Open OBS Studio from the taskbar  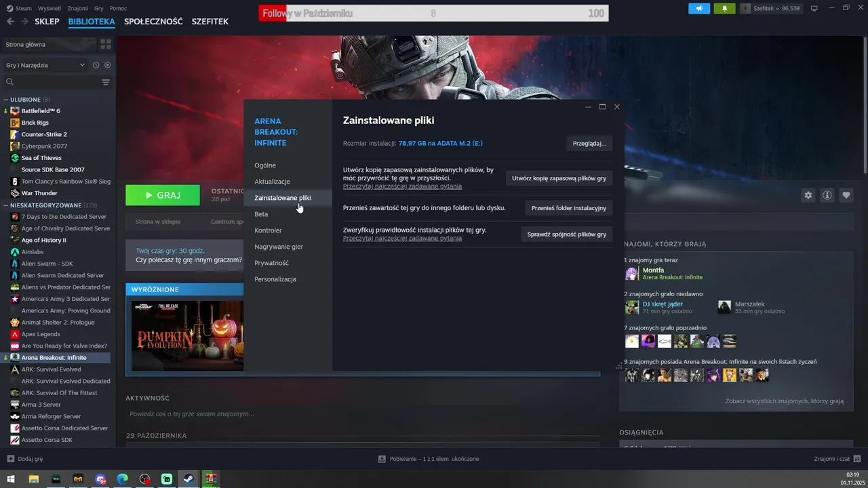[x=144, y=479]
